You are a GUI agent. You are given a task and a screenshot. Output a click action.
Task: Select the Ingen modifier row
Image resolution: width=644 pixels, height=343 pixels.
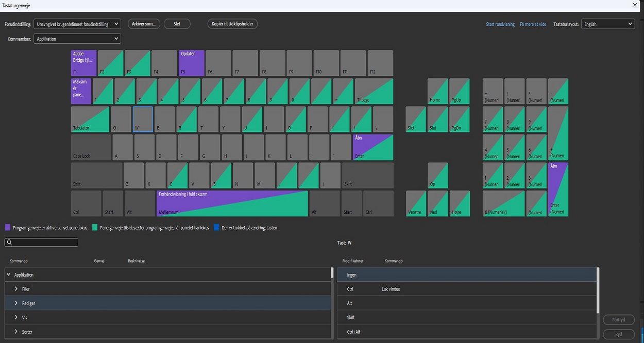pyautogui.click(x=467, y=275)
